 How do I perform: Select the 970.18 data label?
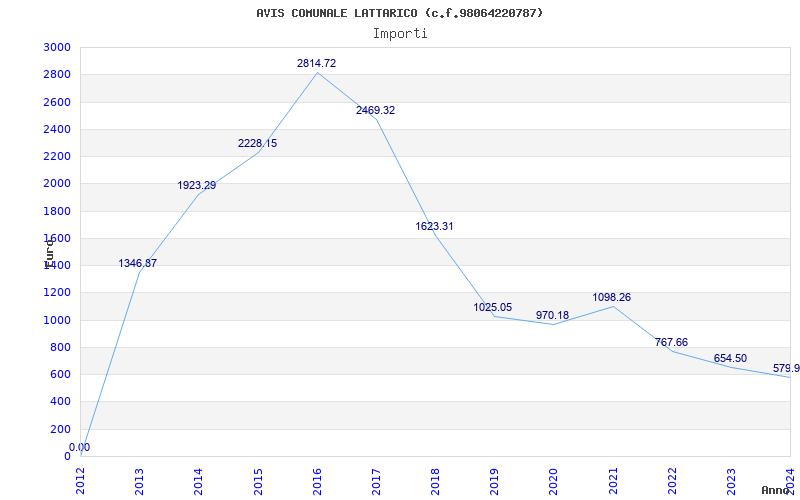coord(553,315)
